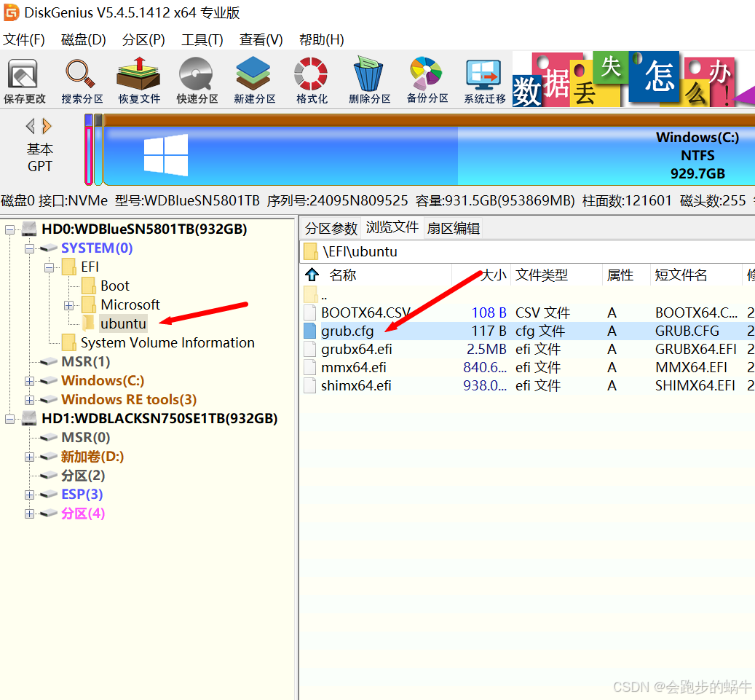
Task: Collapse the HD1 WDBLACKSN750SE1TB disk node
Action: point(9,419)
